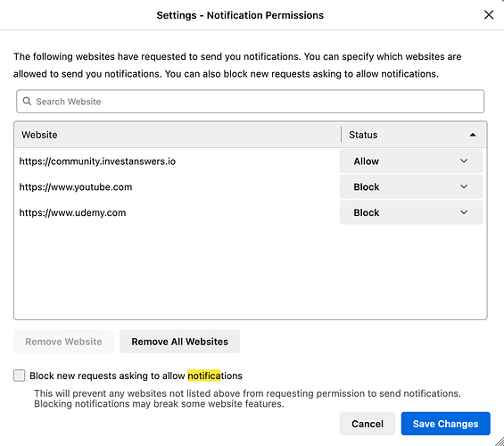Viewport: 504px width, 446px height.
Task: Click the Remove All Websites button
Action: (179, 342)
